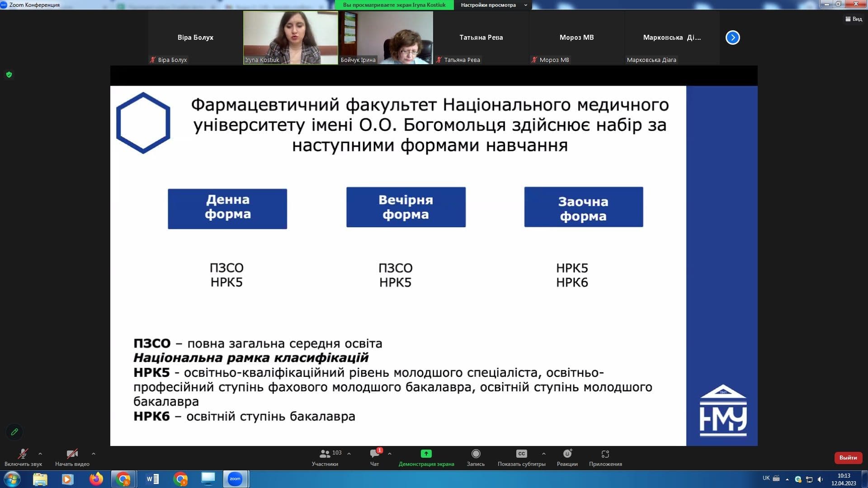This screenshot has height=488, width=868.
Task: Select Віра Болух participant tile
Action: point(195,38)
